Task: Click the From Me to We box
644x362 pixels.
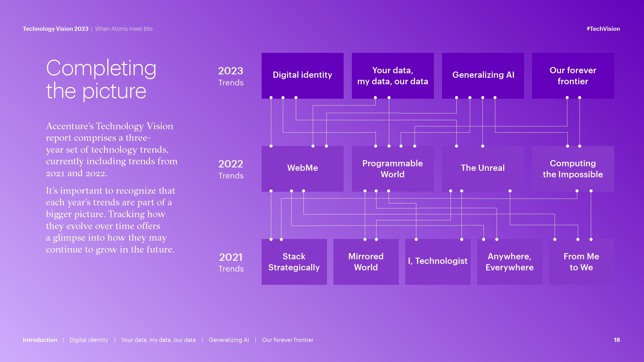Action: [581, 262]
